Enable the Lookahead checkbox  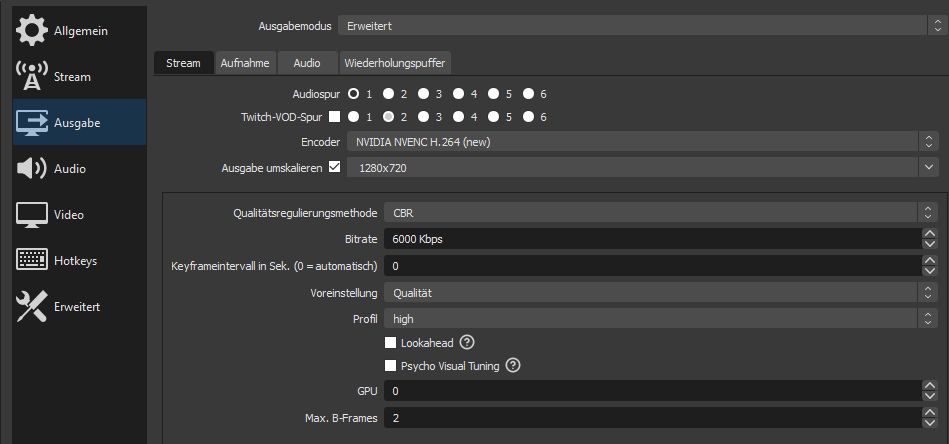[391, 342]
